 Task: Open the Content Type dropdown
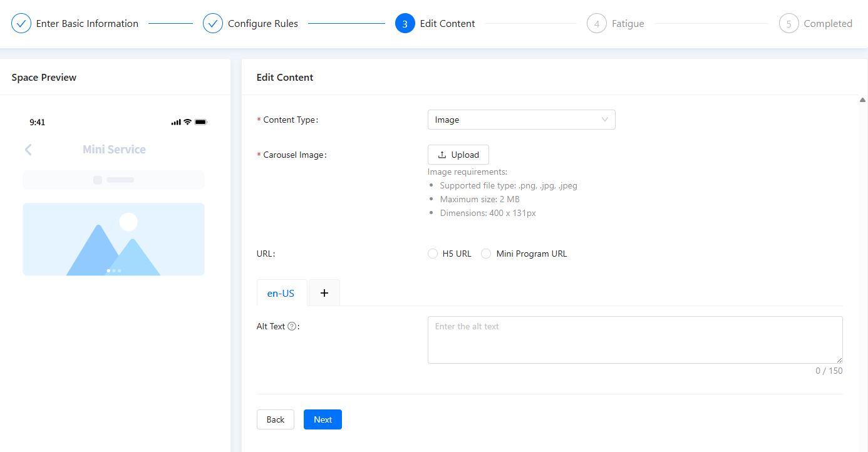tap(521, 120)
